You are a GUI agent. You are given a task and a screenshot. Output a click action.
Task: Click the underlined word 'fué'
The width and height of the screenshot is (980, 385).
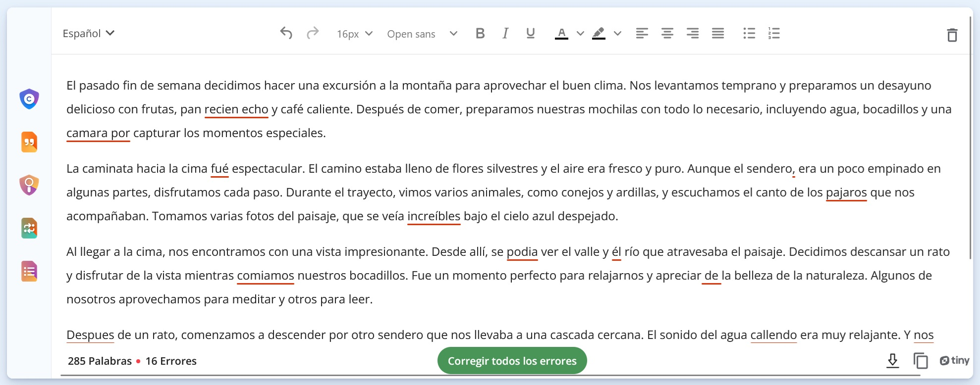click(x=219, y=169)
